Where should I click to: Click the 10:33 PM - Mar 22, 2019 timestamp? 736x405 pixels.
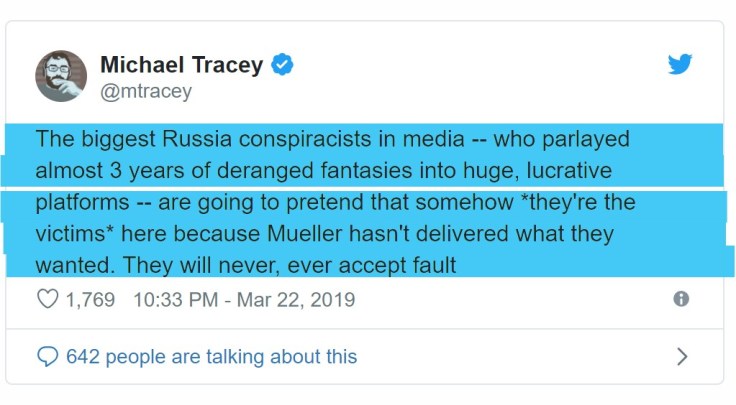click(x=243, y=299)
